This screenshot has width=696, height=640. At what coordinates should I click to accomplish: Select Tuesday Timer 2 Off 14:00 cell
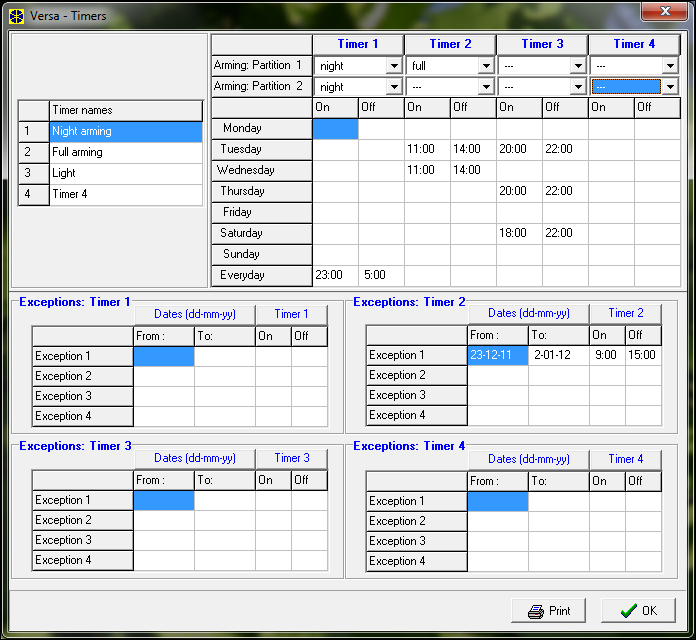[x=473, y=149]
